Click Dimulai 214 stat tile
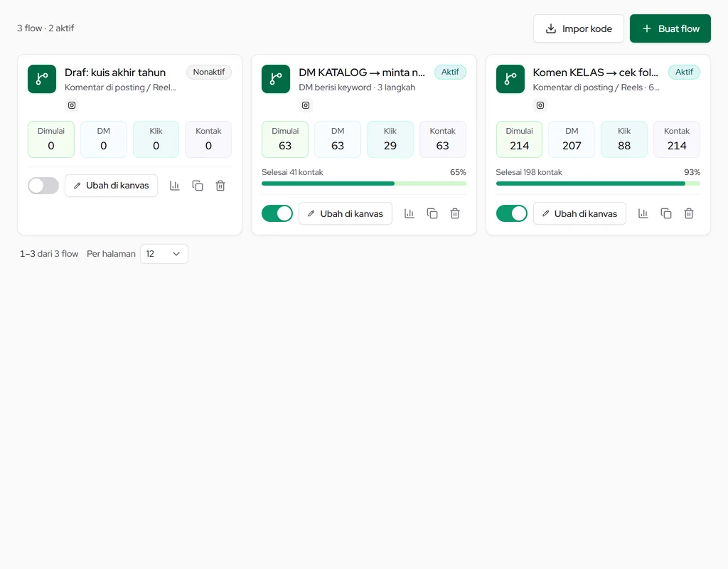728x569 pixels. pyautogui.click(x=519, y=139)
